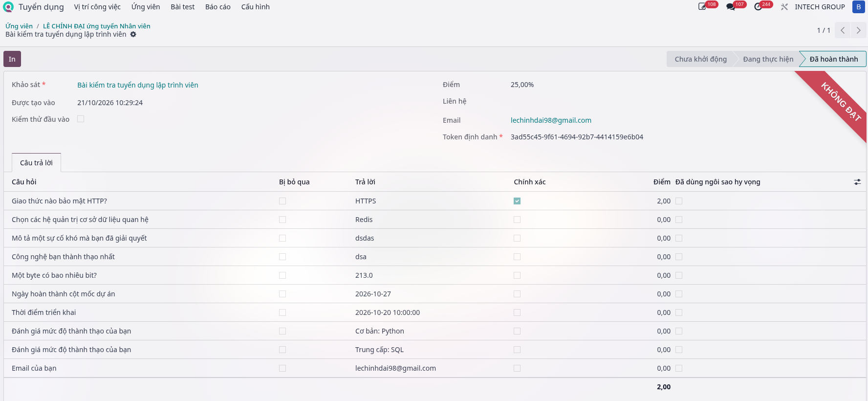This screenshot has width=868, height=401.
Task: Click the answer Trung cấp: SQL
Action: coord(379,350)
